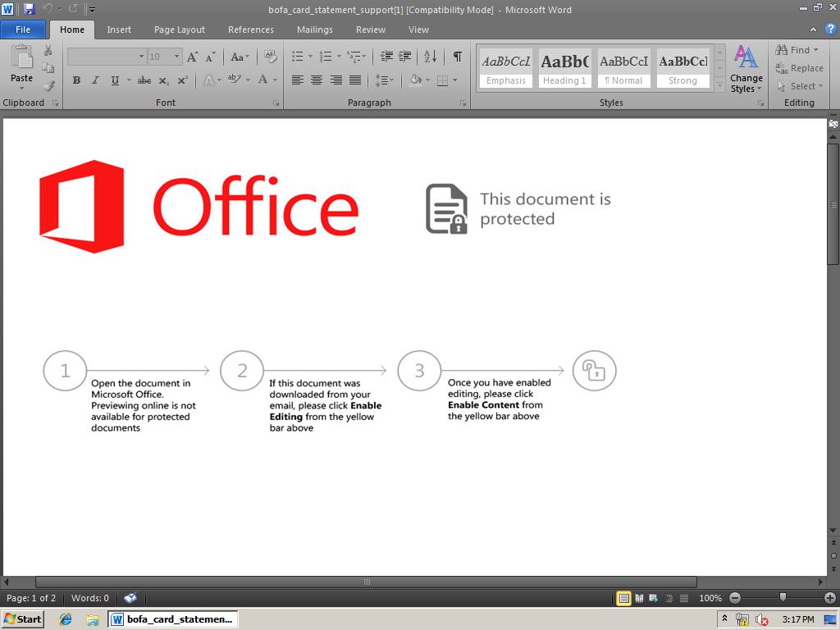Viewport: 840px width, 630px height.
Task: Click the Shrink Font icon
Action: [x=210, y=57]
